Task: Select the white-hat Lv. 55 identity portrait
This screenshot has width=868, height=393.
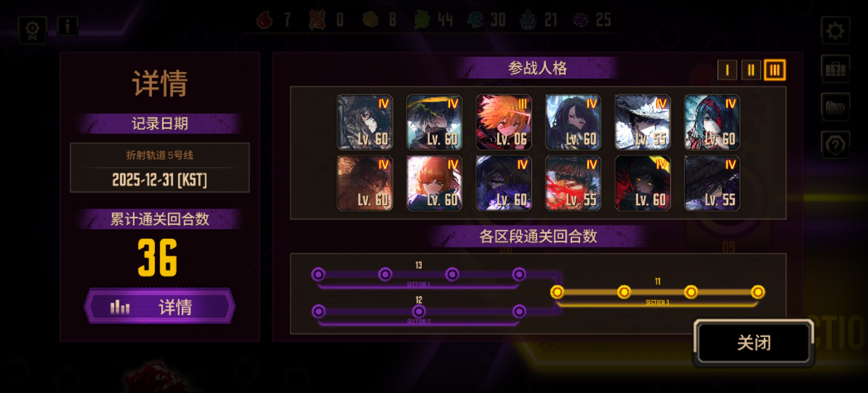Action: coord(643,122)
